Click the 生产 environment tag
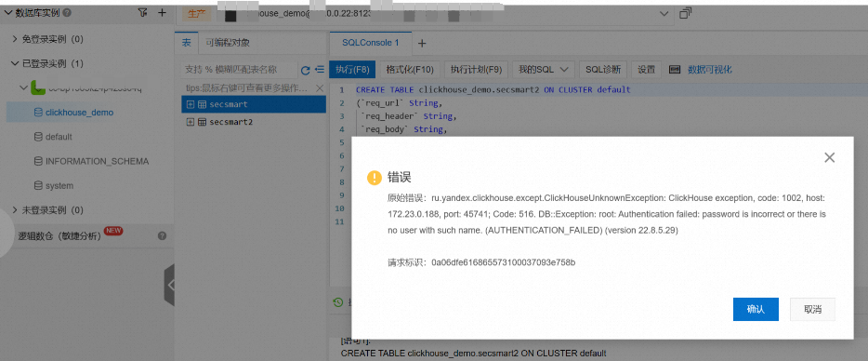The width and height of the screenshot is (868, 361). (x=196, y=14)
